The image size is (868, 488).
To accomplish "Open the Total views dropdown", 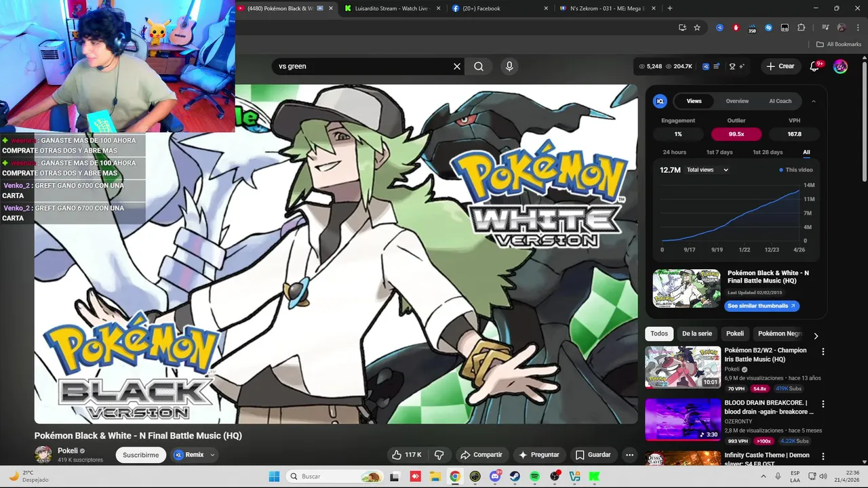I will [x=707, y=170].
